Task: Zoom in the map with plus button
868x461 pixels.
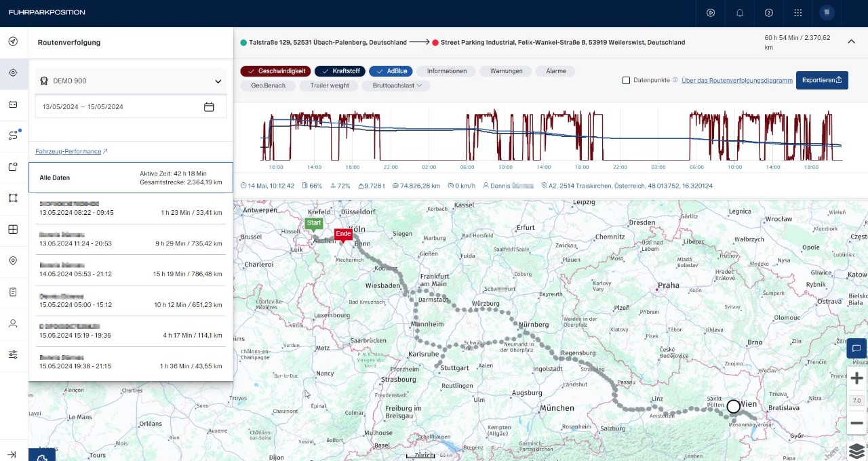Action: pyautogui.click(x=856, y=378)
